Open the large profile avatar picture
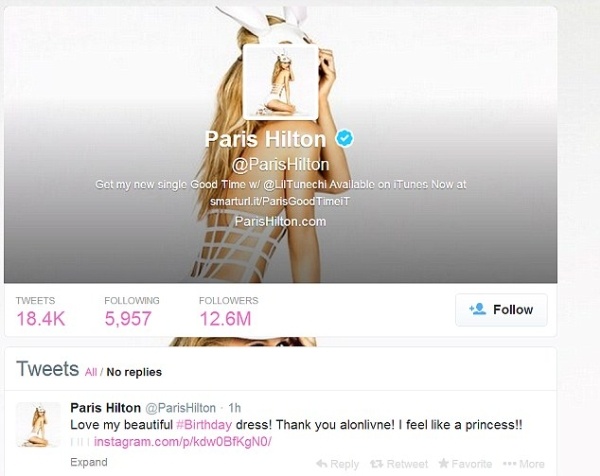The width and height of the screenshot is (600, 476). coord(280,82)
